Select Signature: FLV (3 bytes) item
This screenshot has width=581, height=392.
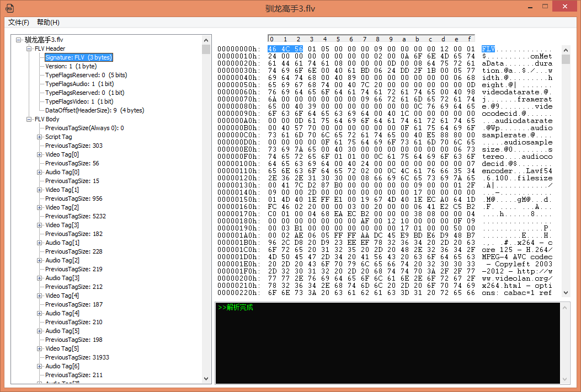coord(78,57)
